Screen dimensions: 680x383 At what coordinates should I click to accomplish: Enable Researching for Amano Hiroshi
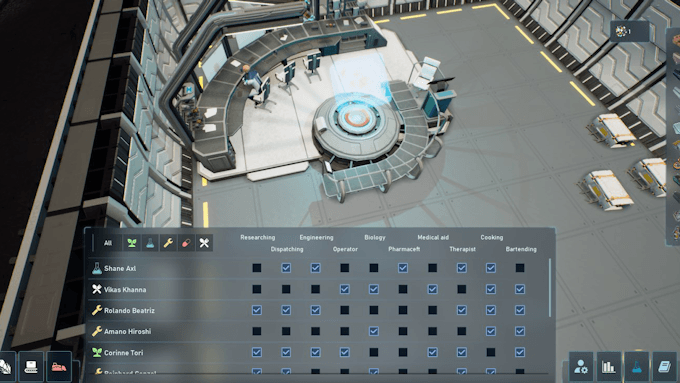coord(257,331)
